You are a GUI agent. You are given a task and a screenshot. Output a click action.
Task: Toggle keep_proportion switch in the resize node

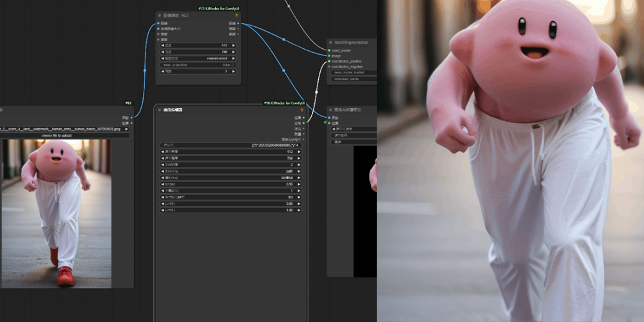tap(198, 65)
